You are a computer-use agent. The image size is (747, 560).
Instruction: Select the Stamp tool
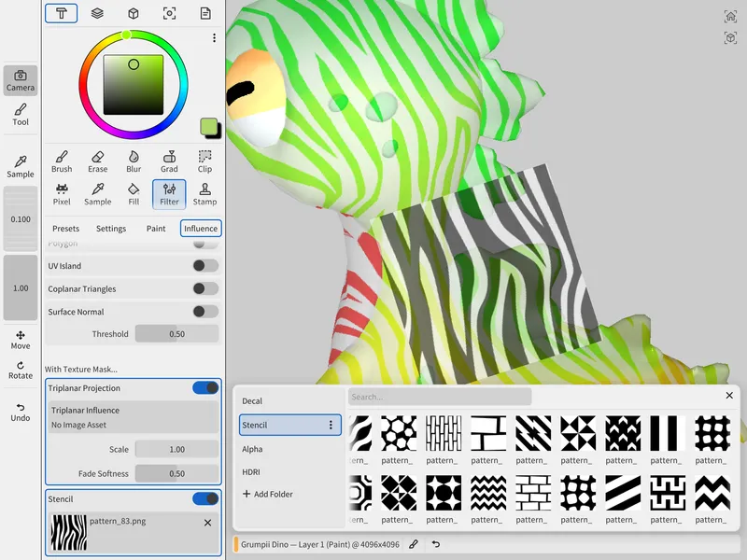pyautogui.click(x=204, y=194)
